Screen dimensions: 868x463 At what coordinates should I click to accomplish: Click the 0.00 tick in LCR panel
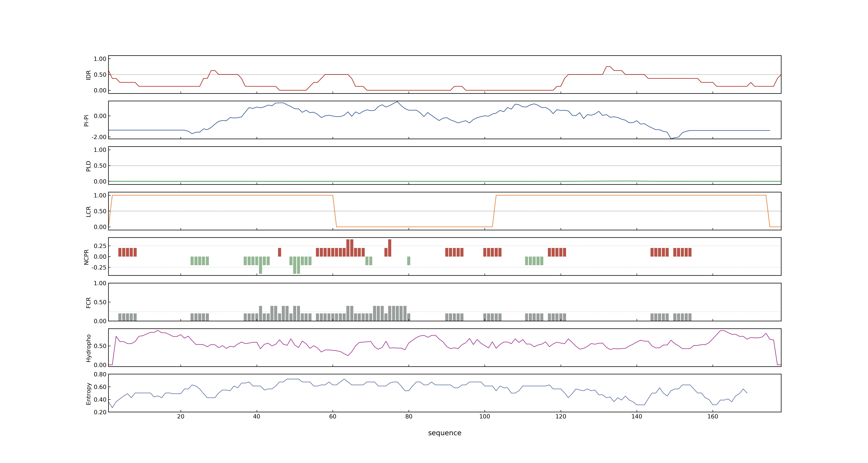pyautogui.click(x=100, y=227)
